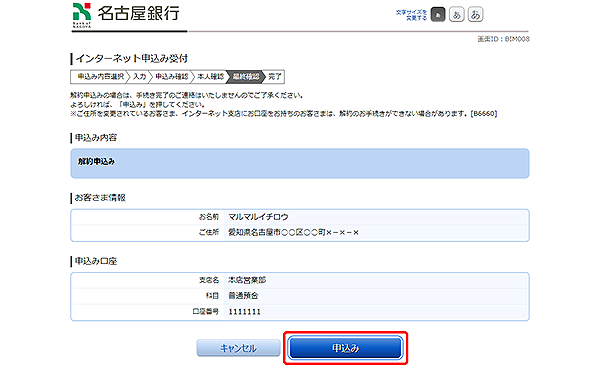Screen dimensions: 600x379
Task: Click the branch name 本店営業部
Action: coord(247,280)
